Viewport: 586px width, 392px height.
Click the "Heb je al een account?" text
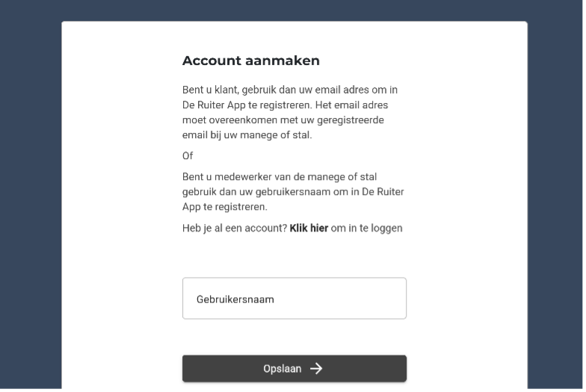(235, 228)
